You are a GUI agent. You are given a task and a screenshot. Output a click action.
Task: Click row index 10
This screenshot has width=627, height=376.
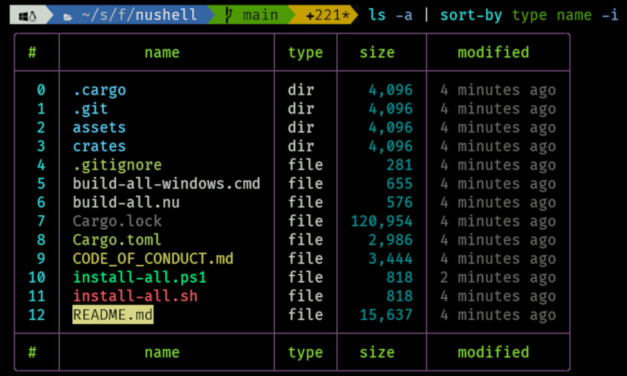(x=37, y=278)
